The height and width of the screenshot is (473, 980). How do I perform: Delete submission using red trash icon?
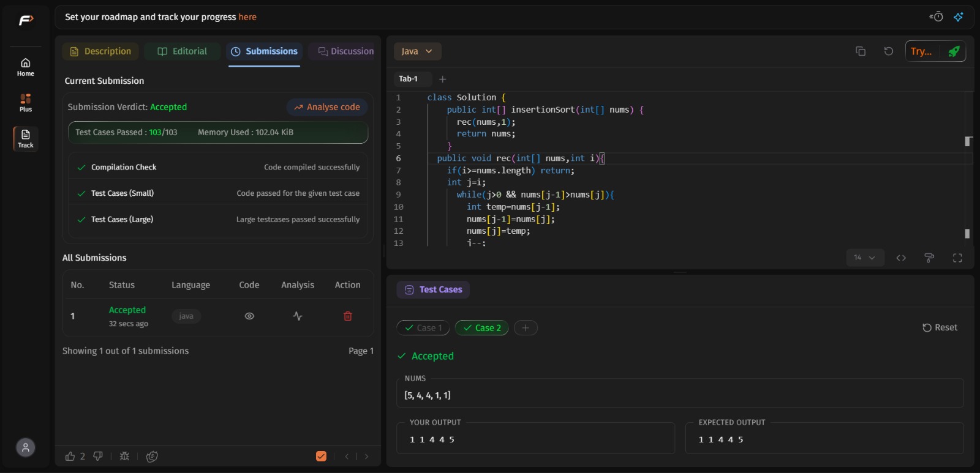348,316
